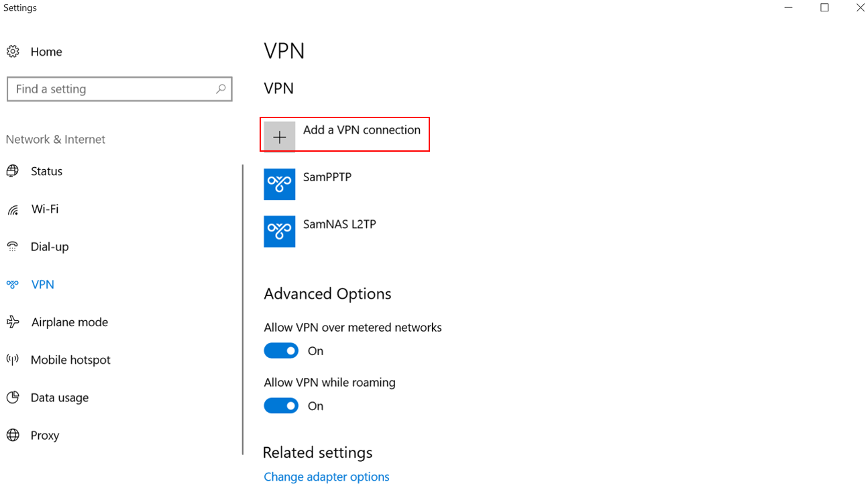The image size is (868, 484).
Task: Click the sidebar vertical scrollbar
Action: 243,310
